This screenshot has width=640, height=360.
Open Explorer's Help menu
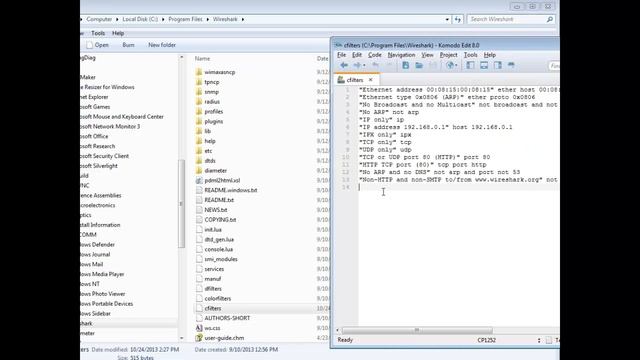118,33
